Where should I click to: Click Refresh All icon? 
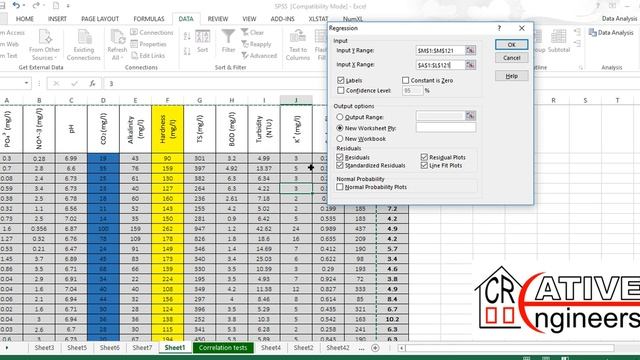click(117, 37)
